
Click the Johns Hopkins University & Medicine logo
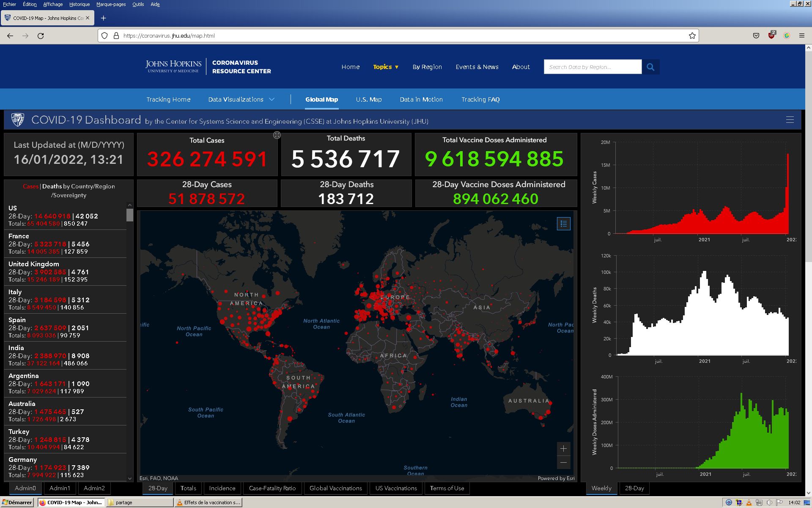pos(173,66)
